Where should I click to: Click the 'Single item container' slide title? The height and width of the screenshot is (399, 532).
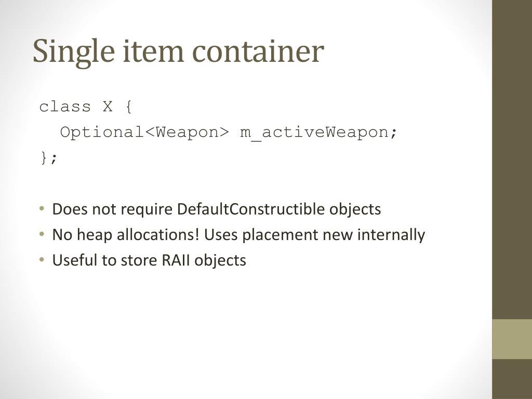179,51
